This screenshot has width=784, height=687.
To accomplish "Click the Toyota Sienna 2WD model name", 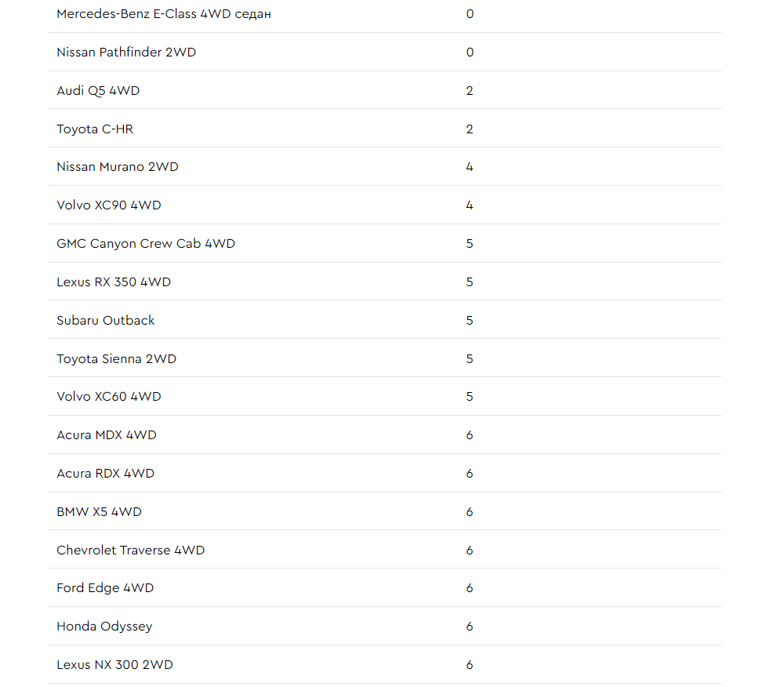I will coord(117,359).
